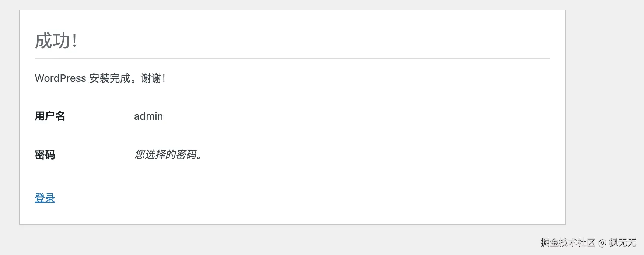The image size is (644, 255).
Task: Click the 谢谢! text after the message
Action: (x=153, y=78)
